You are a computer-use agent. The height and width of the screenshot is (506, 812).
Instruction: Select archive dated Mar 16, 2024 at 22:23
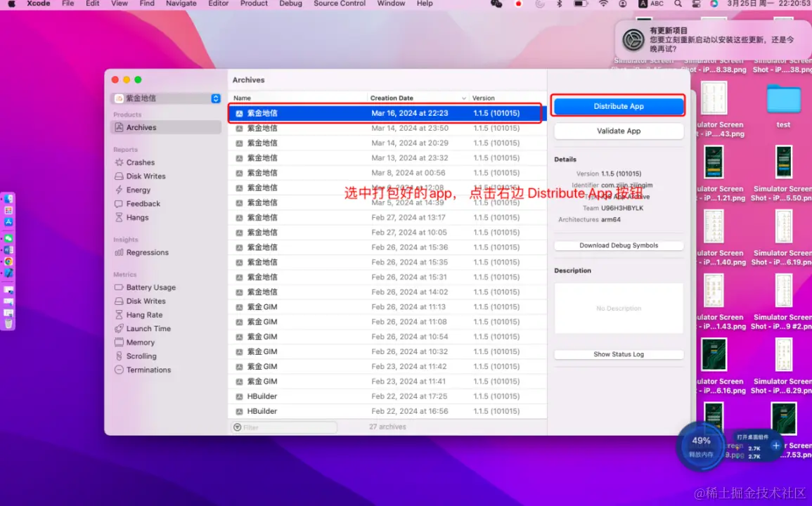(x=387, y=113)
